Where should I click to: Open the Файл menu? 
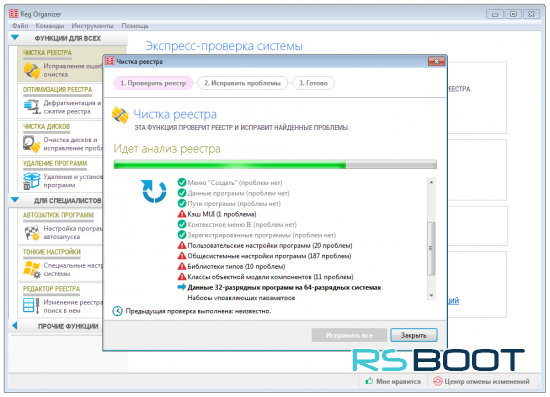[20, 26]
